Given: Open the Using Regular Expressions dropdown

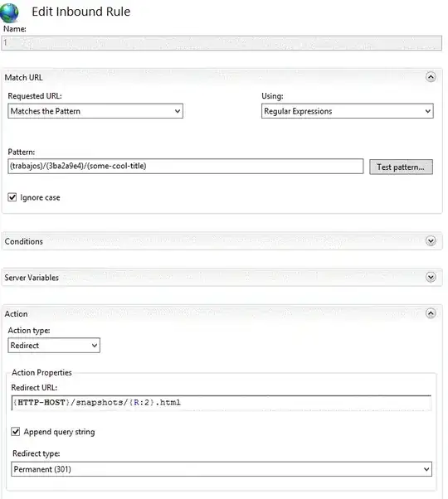Looking at the screenshot, I should tap(348, 111).
